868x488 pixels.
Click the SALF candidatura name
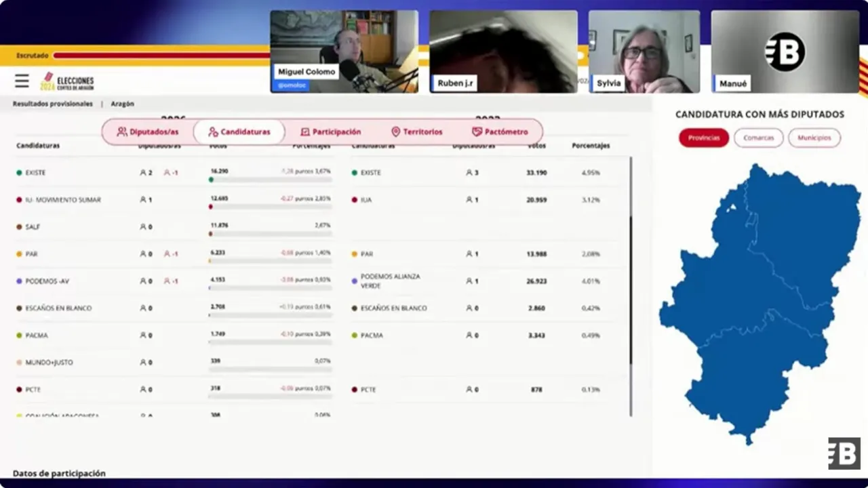click(x=33, y=227)
